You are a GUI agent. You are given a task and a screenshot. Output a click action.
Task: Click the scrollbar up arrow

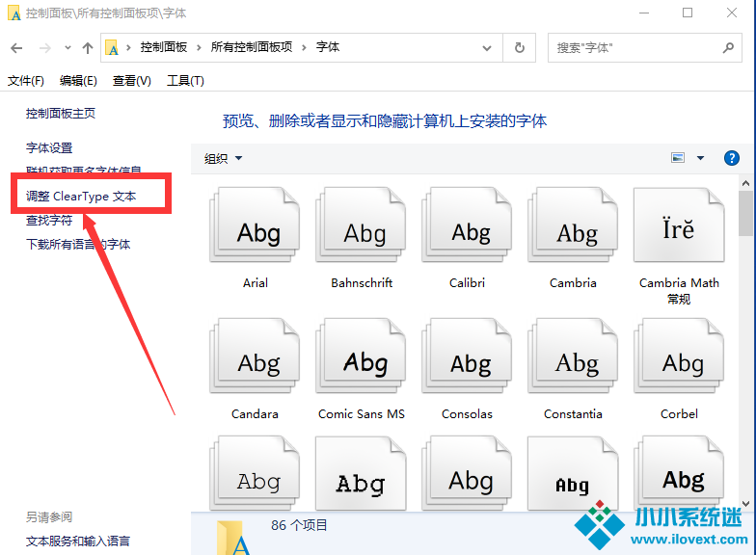pyautogui.click(x=746, y=183)
